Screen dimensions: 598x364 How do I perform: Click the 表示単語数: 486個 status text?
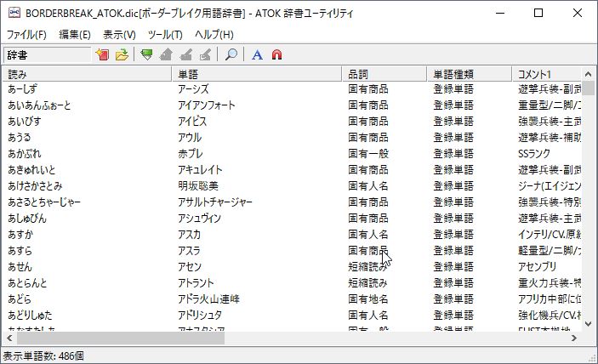[43, 356]
